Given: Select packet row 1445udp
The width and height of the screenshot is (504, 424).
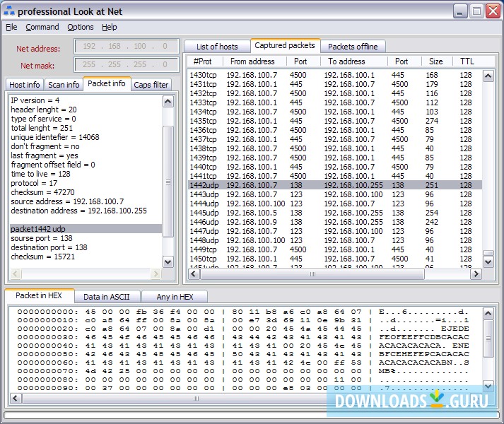Looking at the screenshot, I should pos(204,213).
